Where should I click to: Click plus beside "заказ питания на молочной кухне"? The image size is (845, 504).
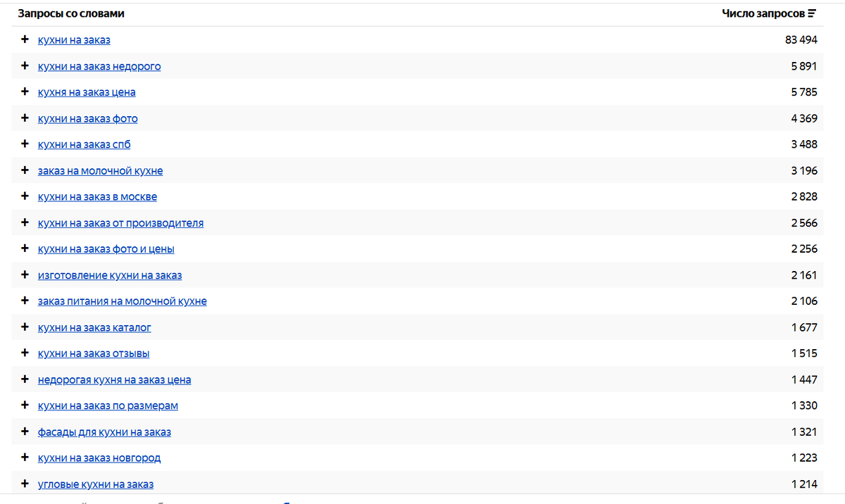25,301
